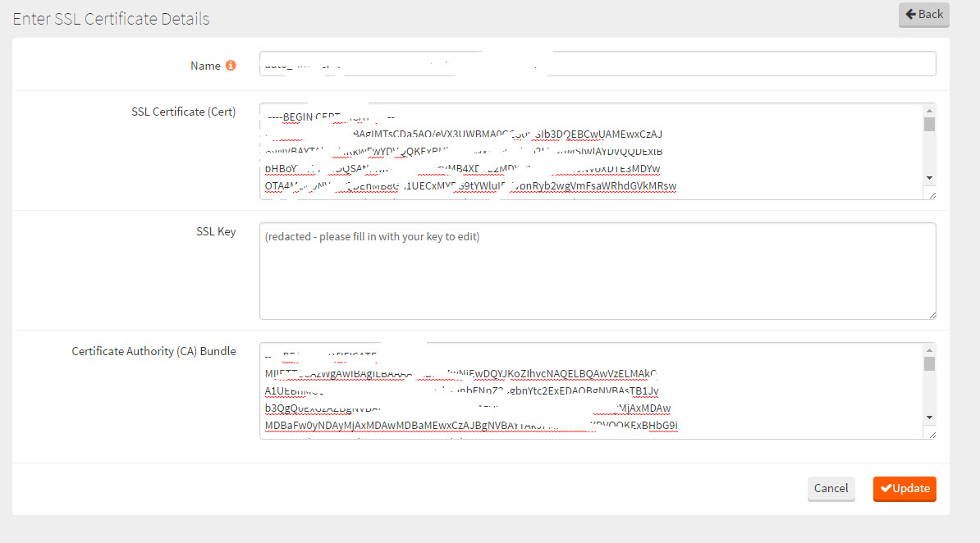Image resolution: width=980 pixels, height=543 pixels.
Task: Click the Update button
Action: point(904,489)
